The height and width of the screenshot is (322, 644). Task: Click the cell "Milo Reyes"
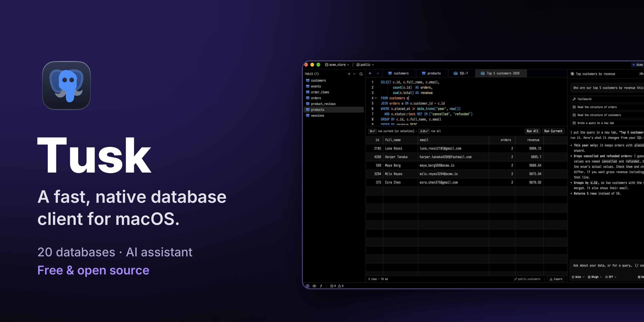(x=400, y=174)
